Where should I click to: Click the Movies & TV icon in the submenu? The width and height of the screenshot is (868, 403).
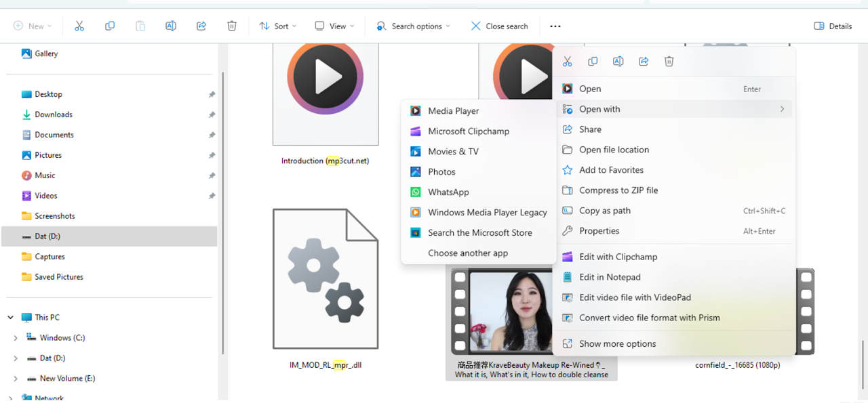coord(416,152)
